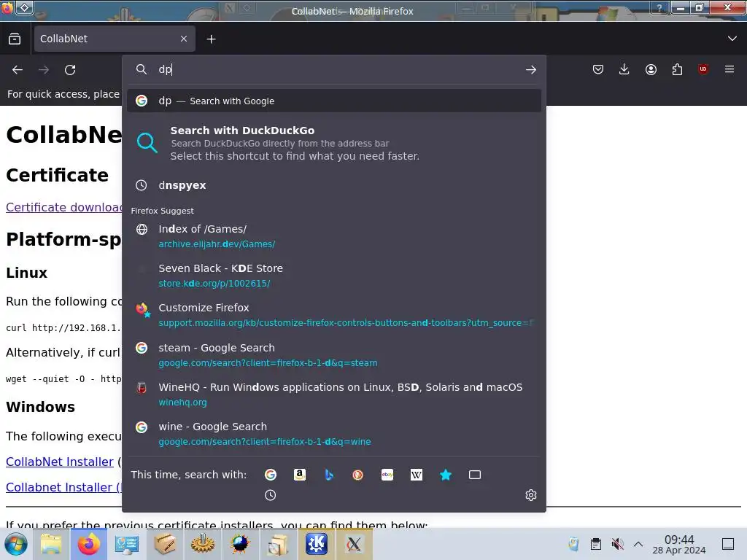Search this time with DuckDuckGo icon
The width and height of the screenshot is (747, 560).
[357, 475]
